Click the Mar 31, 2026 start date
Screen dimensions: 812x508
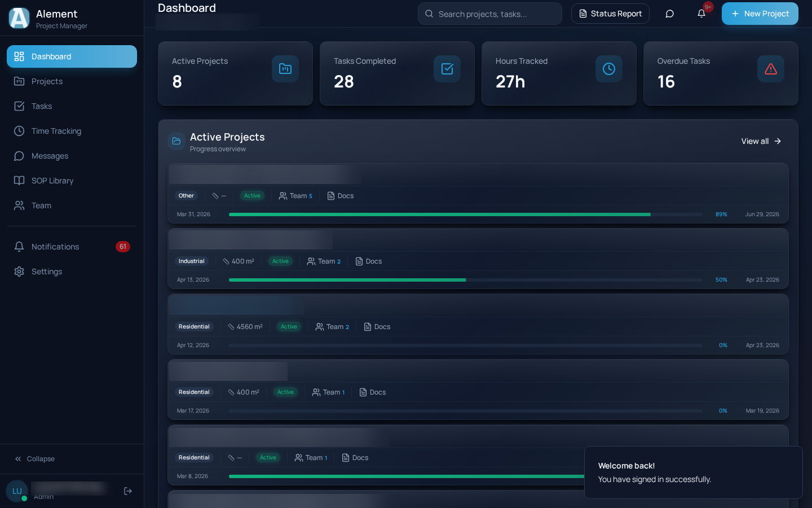click(193, 214)
